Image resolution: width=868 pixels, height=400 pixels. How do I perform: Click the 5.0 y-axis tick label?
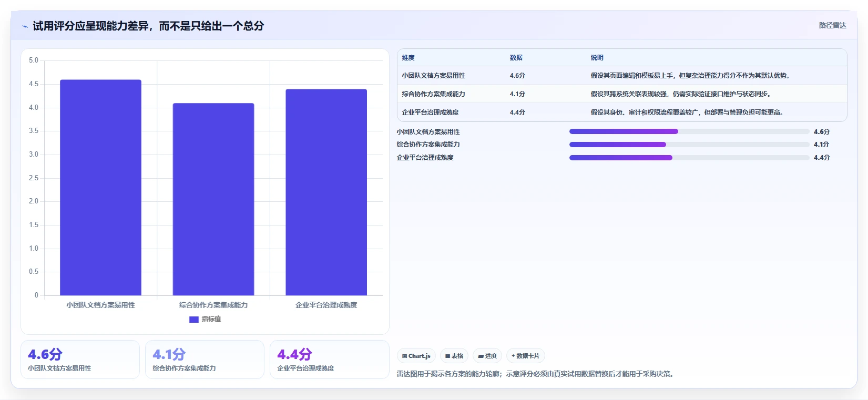coord(34,60)
